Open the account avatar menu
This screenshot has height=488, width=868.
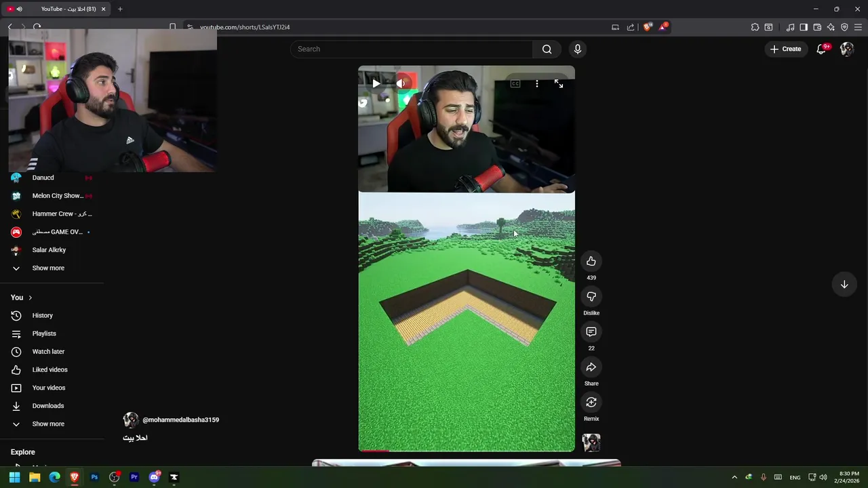tap(847, 49)
